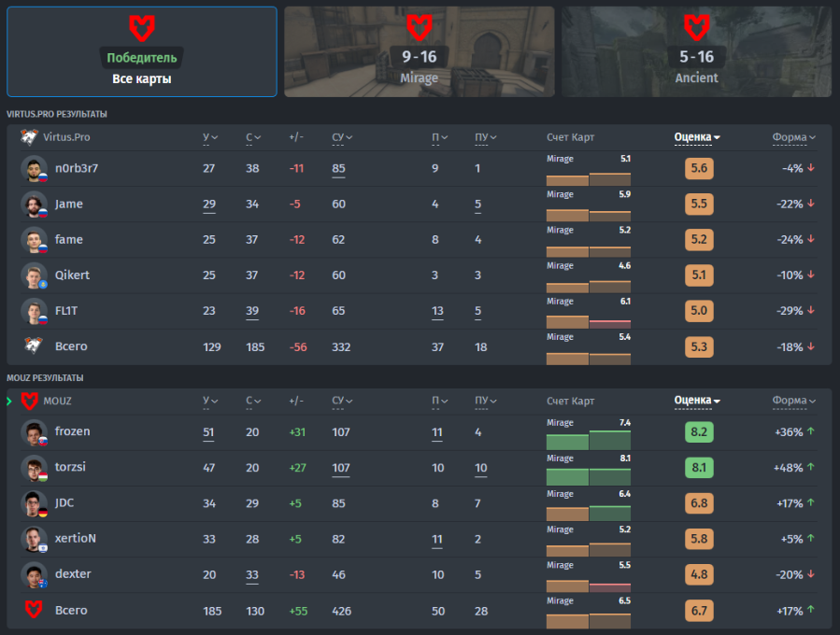Sort MOUZ table by Форма
The image size is (840, 635).
point(793,401)
